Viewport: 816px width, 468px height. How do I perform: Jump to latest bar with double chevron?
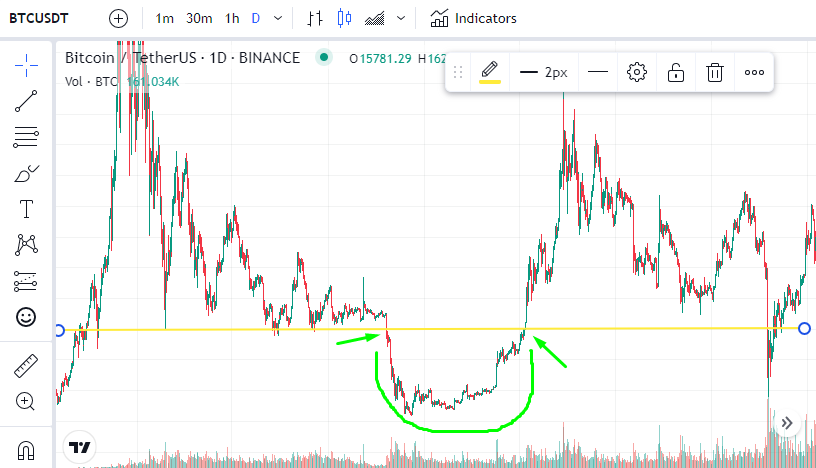[786, 423]
